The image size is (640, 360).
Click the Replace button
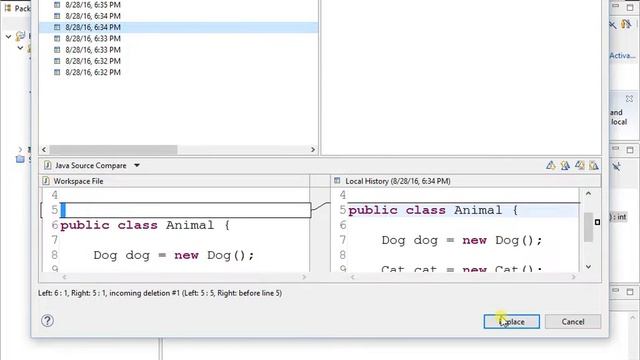pyautogui.click(x=511, y=322)
